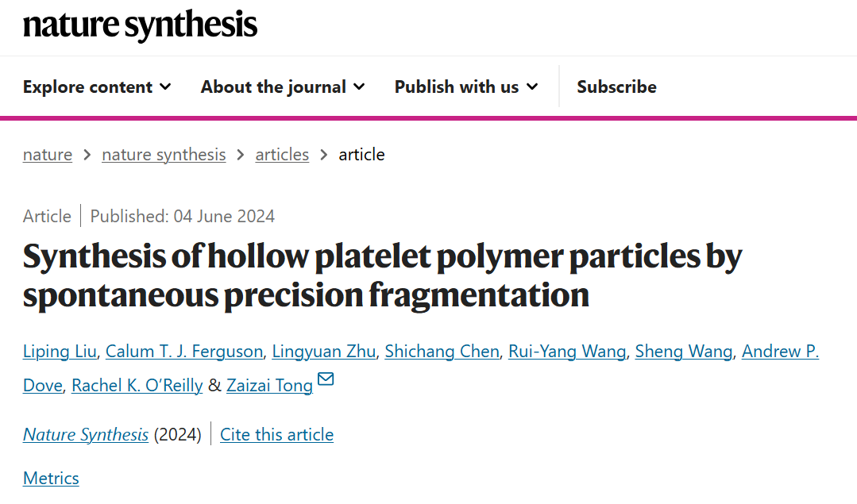Click Cite this article
This screenshot has height=504, width=857.
(276, 435)
